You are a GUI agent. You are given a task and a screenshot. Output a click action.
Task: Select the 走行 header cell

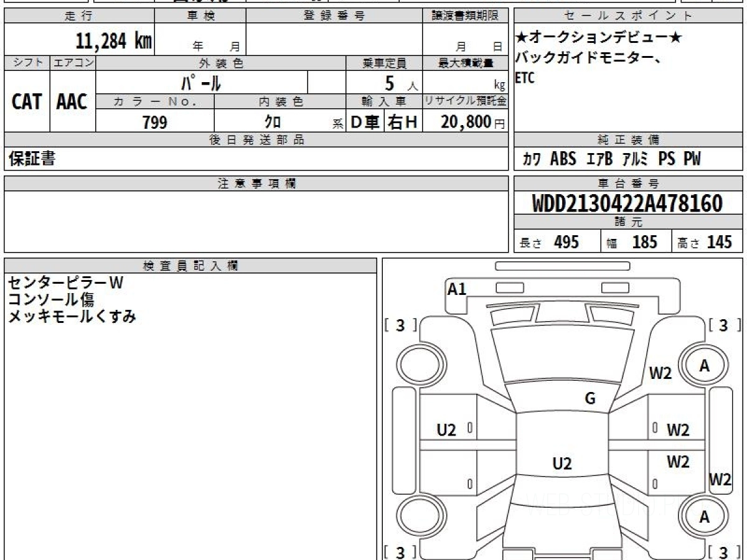[x=78, y=16]
